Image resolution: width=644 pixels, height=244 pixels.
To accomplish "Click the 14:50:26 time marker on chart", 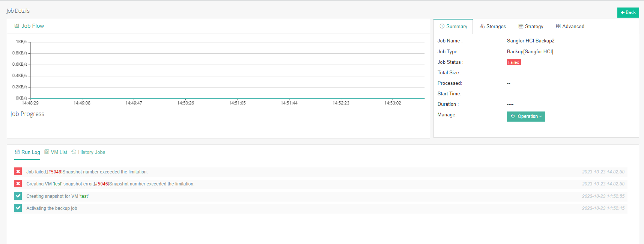I will [185, 103].
